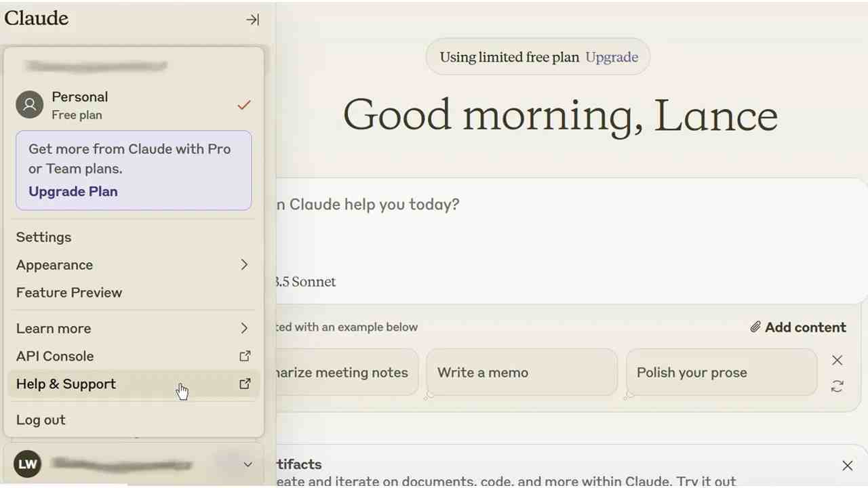Select the Write a memo example

tap(521, 372)
